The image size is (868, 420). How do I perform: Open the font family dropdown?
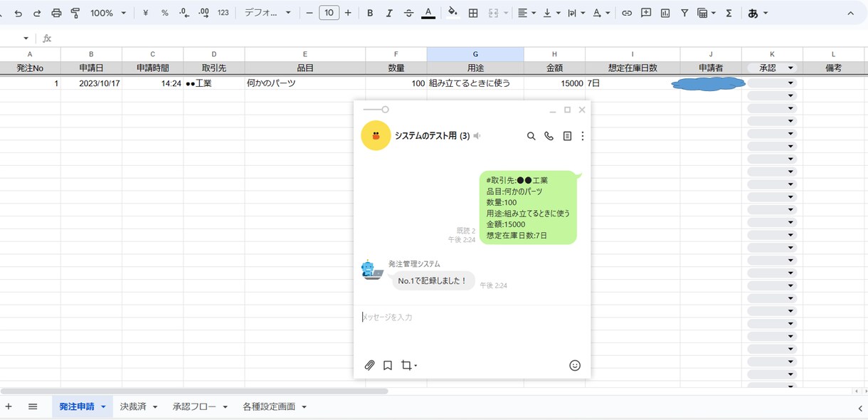point(268,13)
